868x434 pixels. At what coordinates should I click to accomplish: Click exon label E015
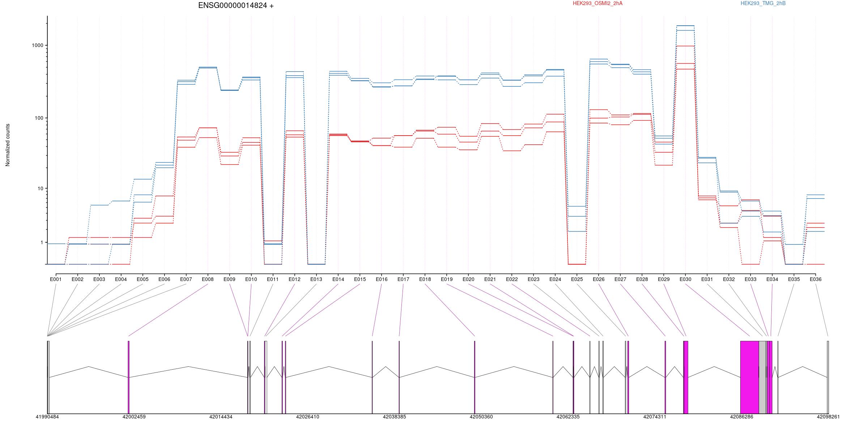pyautogui.click(x=360, y=279)
